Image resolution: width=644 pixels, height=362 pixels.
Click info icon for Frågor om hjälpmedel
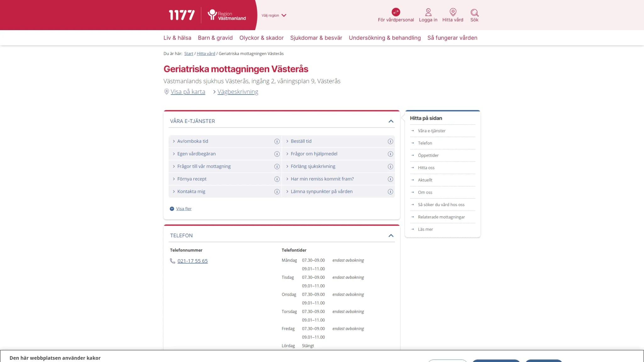pyautogui.click(x=390, y=154)
